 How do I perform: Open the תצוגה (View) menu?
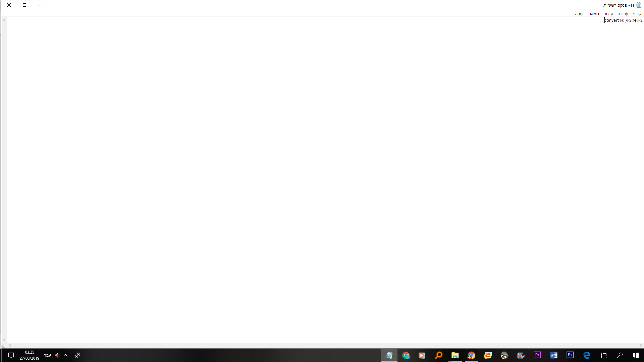[593, 14]
